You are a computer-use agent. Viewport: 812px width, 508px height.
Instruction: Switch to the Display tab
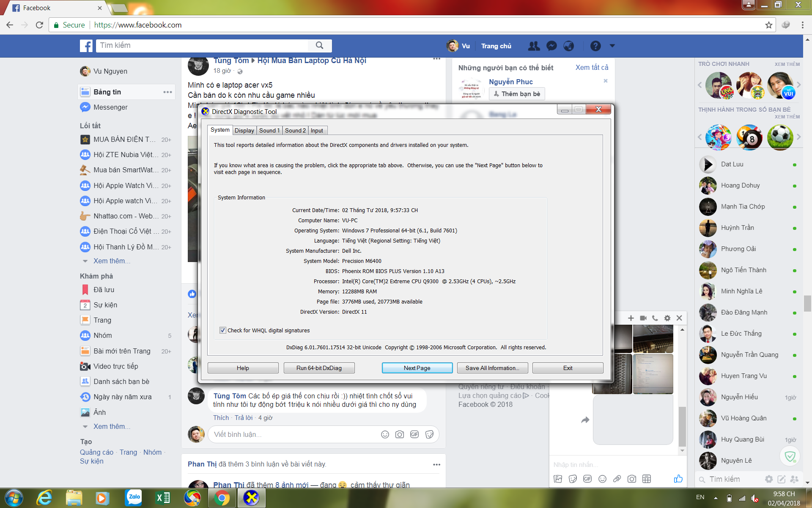(244, 130)
